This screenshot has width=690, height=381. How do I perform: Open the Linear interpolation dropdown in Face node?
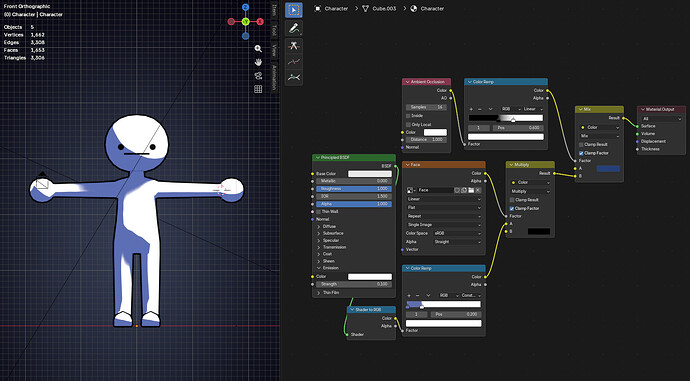tap(444, 199)
